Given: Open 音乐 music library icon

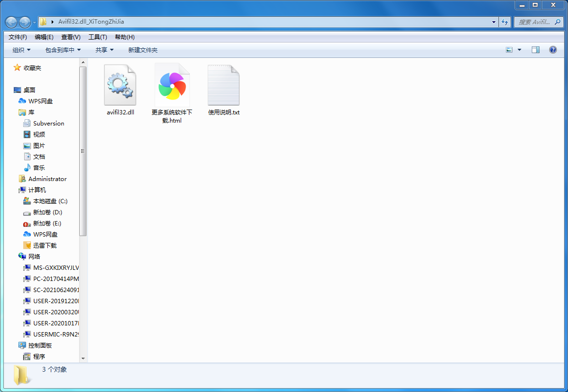Looking at the screenshot, I should point(27,168).
